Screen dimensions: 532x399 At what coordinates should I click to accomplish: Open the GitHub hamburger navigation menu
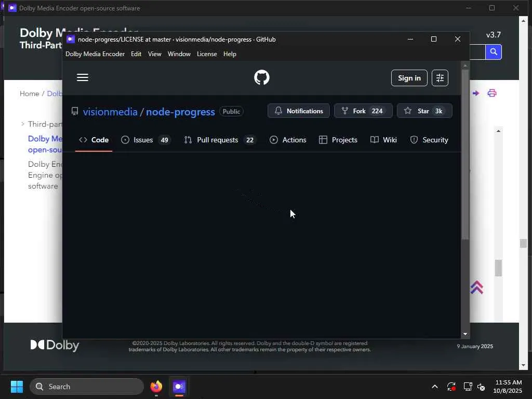(x=83, y=77)
